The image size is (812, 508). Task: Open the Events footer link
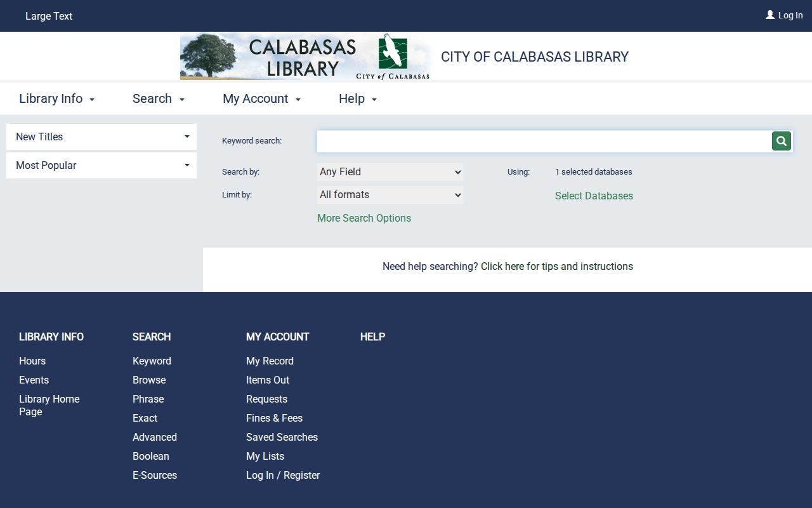click(34, 380)
